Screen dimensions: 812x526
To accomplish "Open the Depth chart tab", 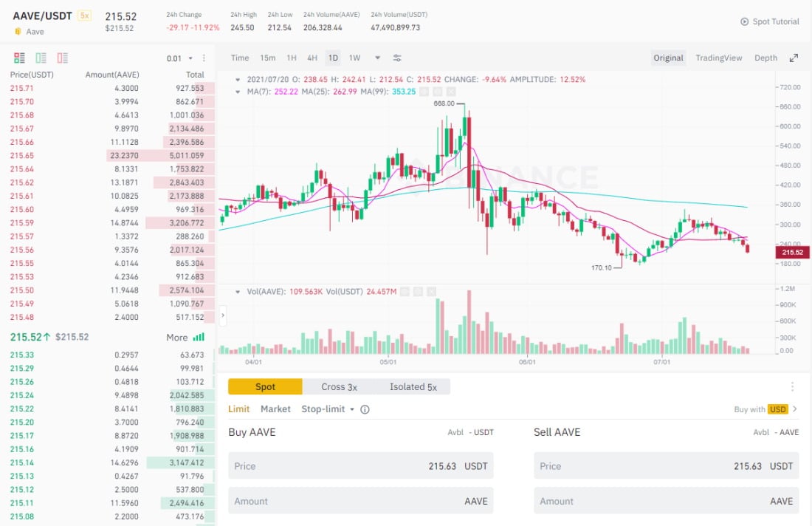I will pos(766,58).
